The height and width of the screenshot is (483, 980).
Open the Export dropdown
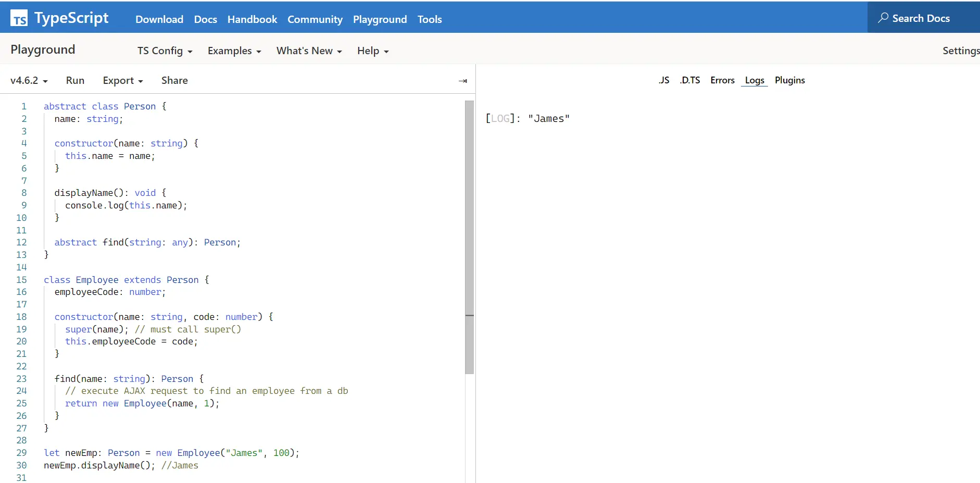(122, 80)
